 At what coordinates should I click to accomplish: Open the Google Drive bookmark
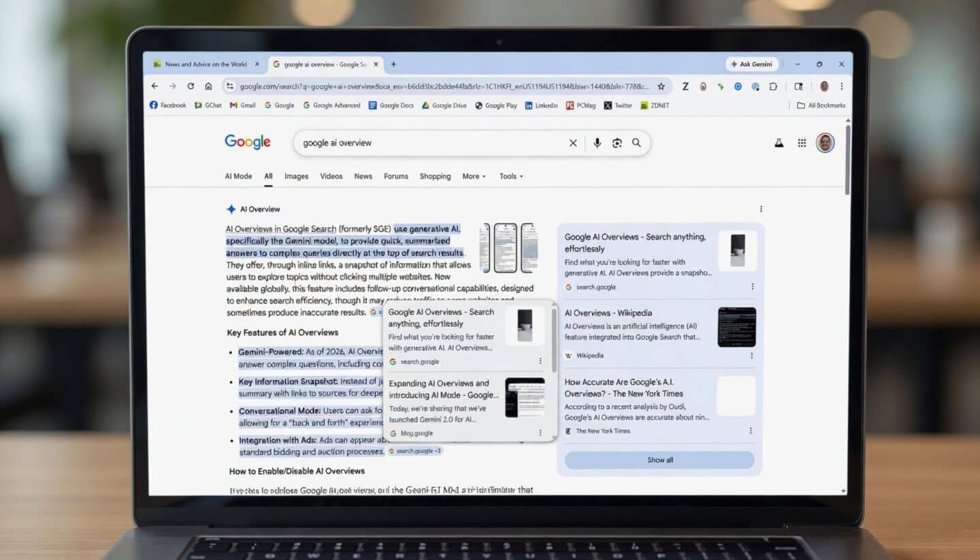(444, 105)
